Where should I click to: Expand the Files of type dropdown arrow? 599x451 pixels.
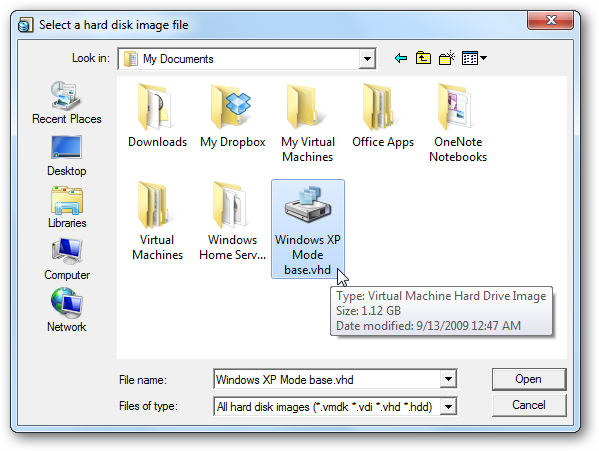tap(448, 406)
